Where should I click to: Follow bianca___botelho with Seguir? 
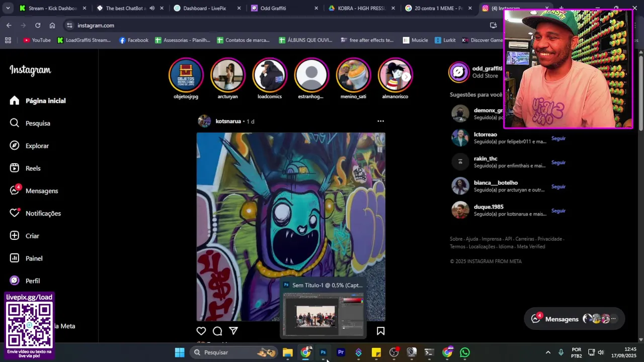click(x=558, y=187)
